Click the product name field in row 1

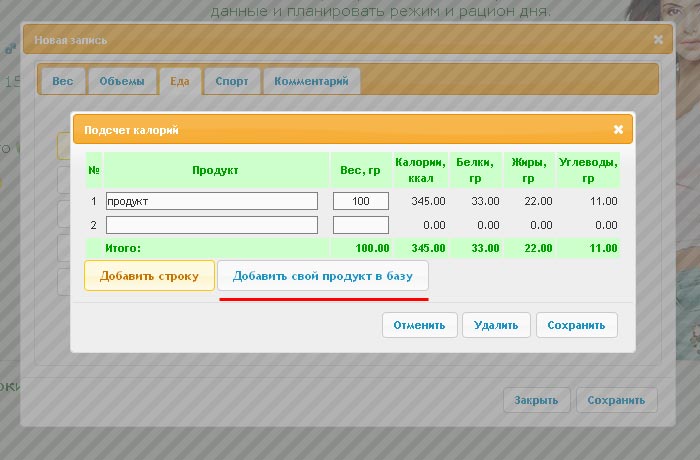[211, 201]
